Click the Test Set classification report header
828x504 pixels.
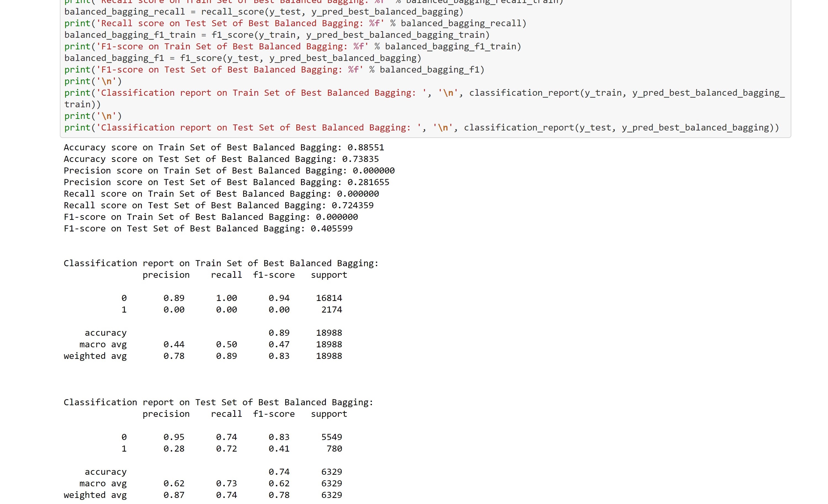coord(218,402)
